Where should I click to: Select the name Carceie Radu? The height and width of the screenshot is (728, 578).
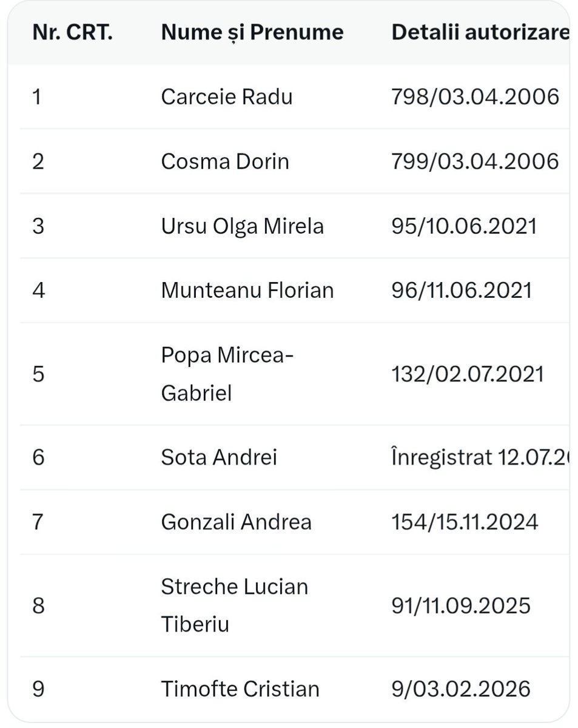[227, 96]
